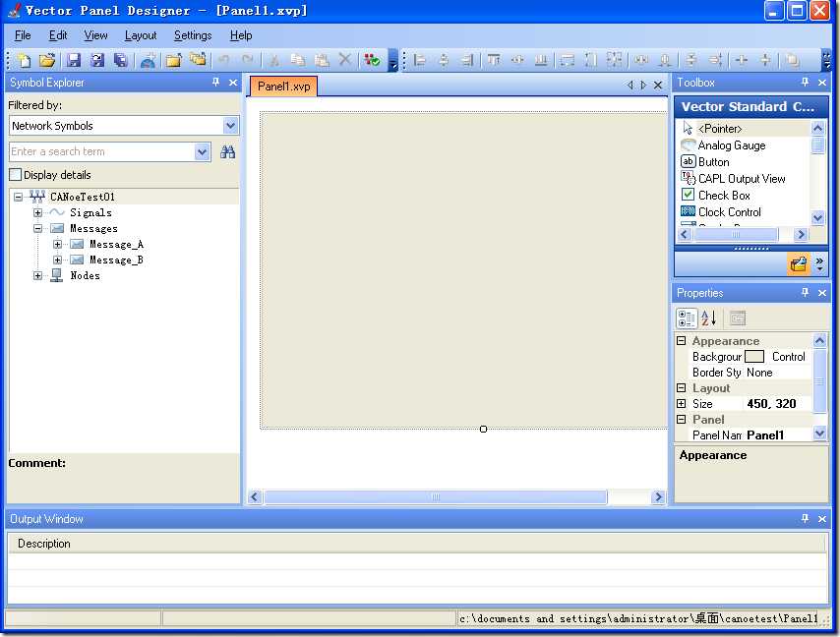840x637 pixels.
Task: Click the Size value 450, 320
Action: (771, 404)
